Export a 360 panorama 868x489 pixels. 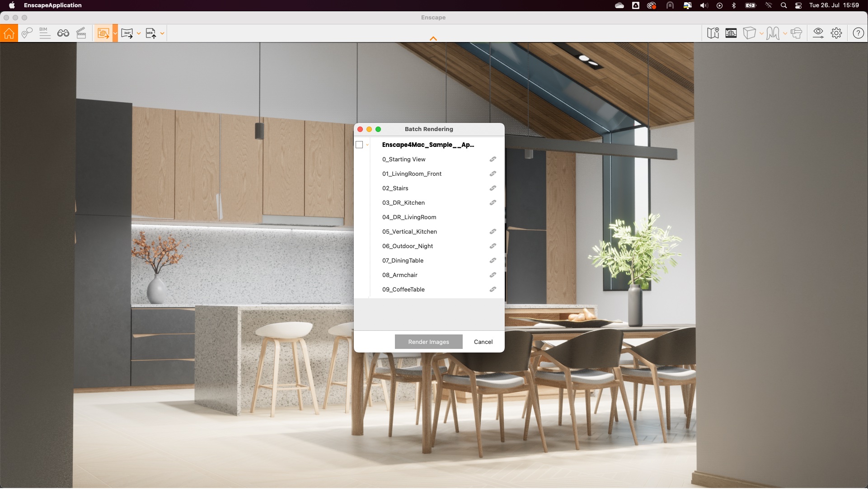pos(128,33)
